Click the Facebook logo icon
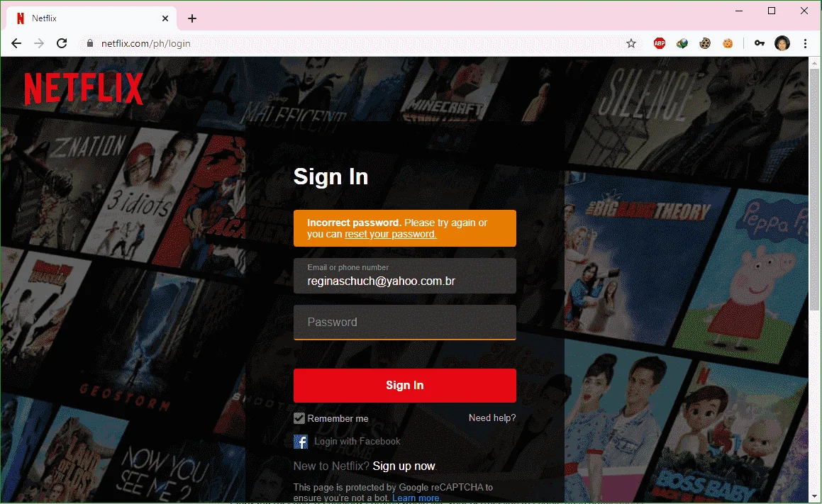Screen dimensions: 822x504 (301, 442)
